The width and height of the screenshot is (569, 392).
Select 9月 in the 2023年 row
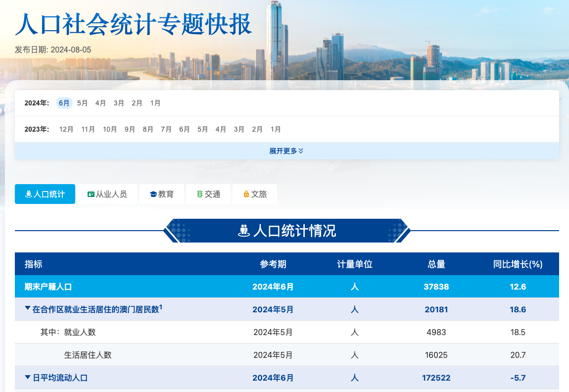click(x=130, y=129)
